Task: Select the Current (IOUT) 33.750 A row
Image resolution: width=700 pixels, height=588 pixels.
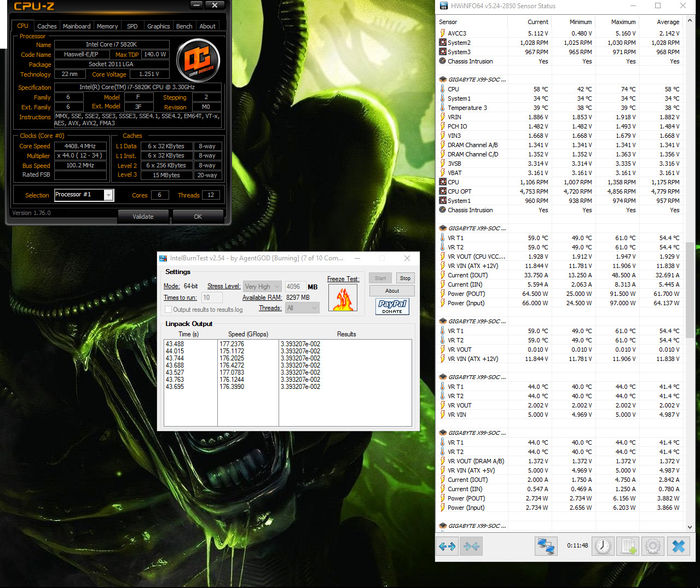Action: tap(560, 275)
